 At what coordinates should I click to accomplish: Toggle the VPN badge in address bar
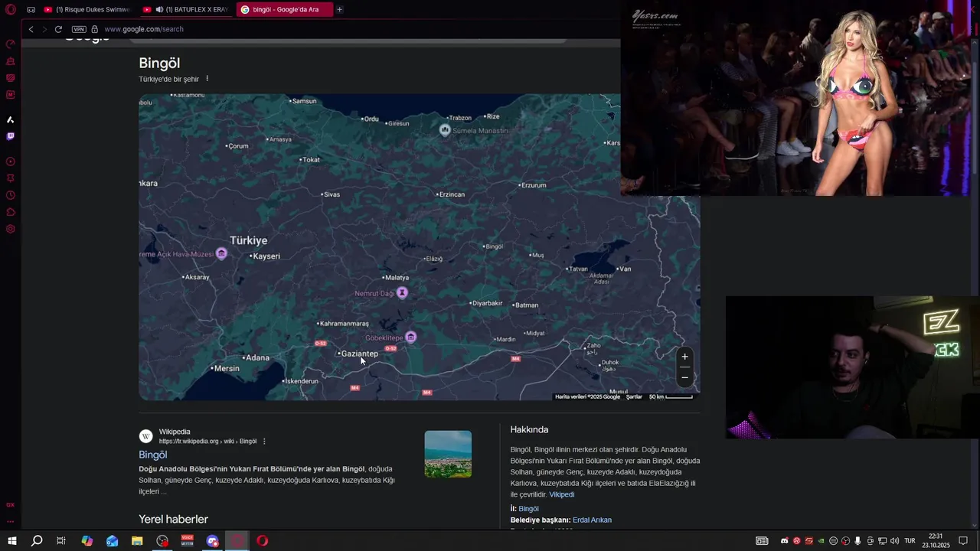[79, 29]
